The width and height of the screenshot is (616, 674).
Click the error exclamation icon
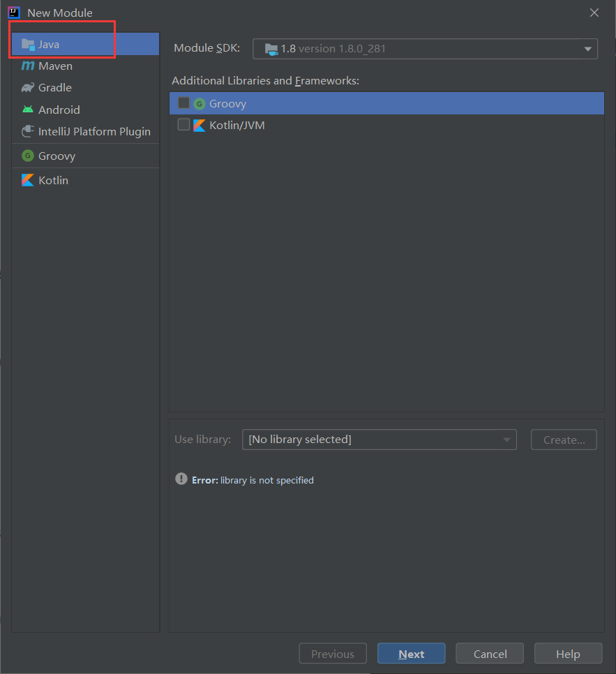[181, 479]
